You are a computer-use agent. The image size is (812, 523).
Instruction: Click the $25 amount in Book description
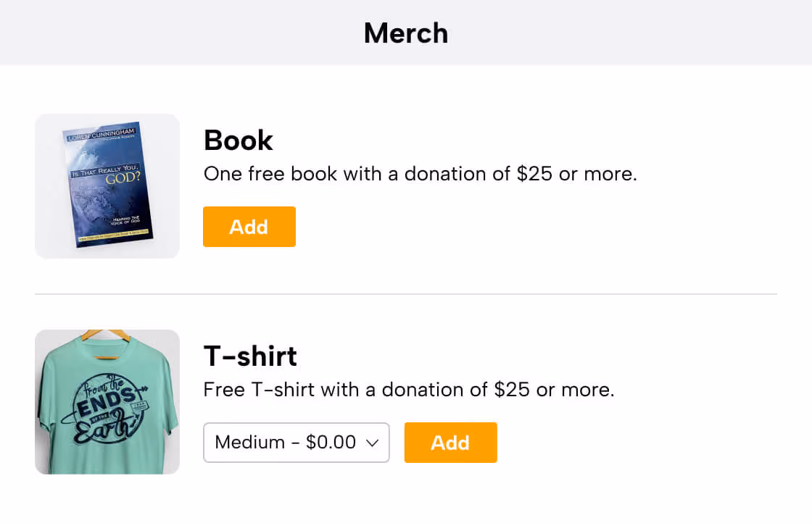click(x=534, y=174)
